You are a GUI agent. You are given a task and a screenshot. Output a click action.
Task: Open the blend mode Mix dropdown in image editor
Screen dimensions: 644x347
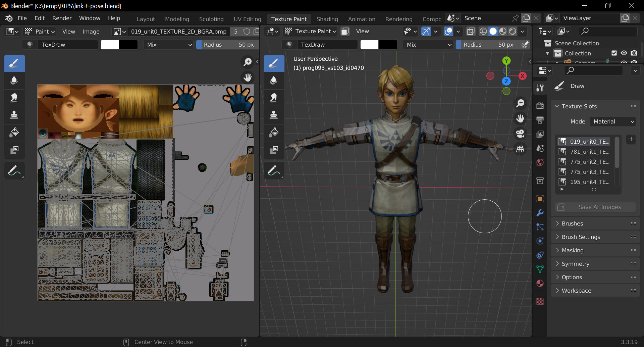pos(169,45)
